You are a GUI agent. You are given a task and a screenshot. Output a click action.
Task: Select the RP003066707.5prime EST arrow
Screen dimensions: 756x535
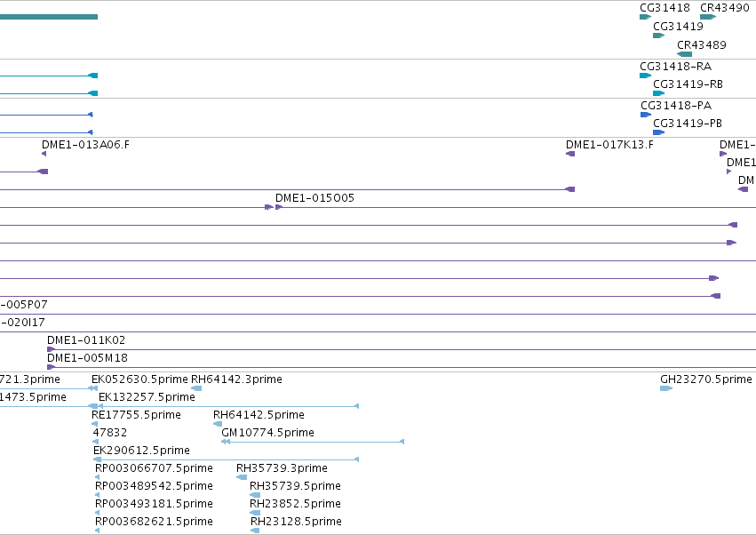pos(98,477)
